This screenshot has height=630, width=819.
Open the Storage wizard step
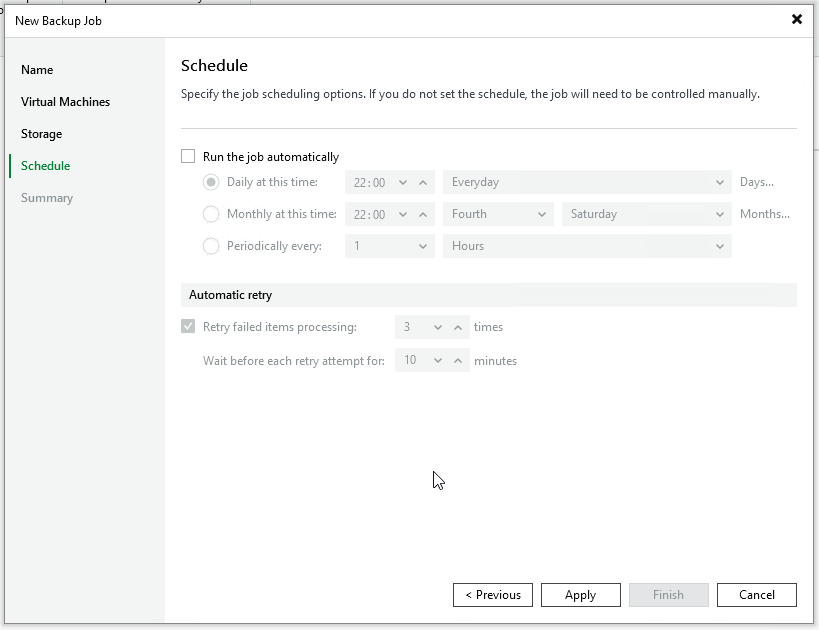coord(41,134)
